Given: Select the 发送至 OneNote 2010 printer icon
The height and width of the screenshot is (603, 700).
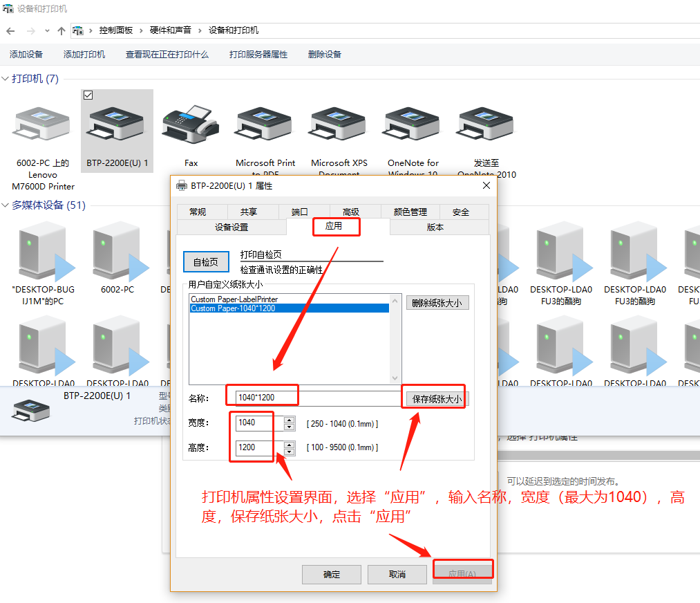Looking at the screenshot, I should click(486, 124).
